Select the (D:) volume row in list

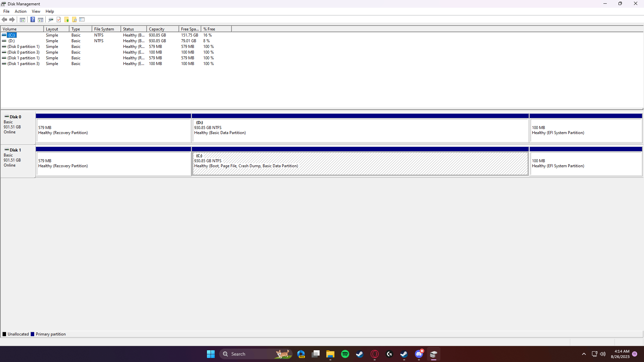pyautogui.click(x=12, y=41)
